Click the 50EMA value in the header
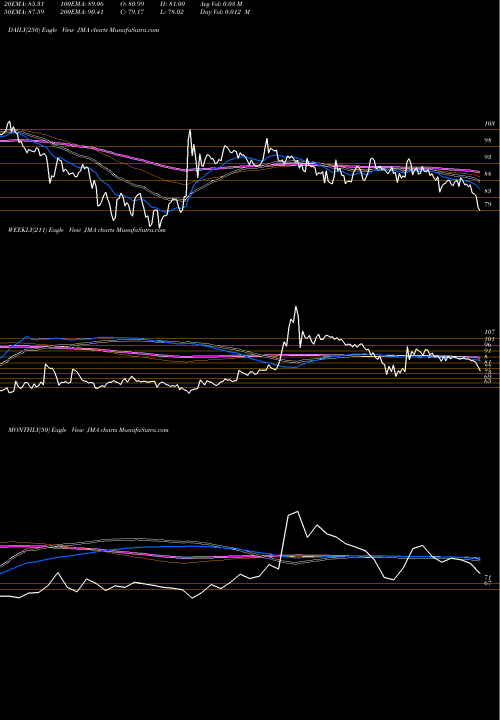The height and width of the screenshot is (720, 500). 22,12
